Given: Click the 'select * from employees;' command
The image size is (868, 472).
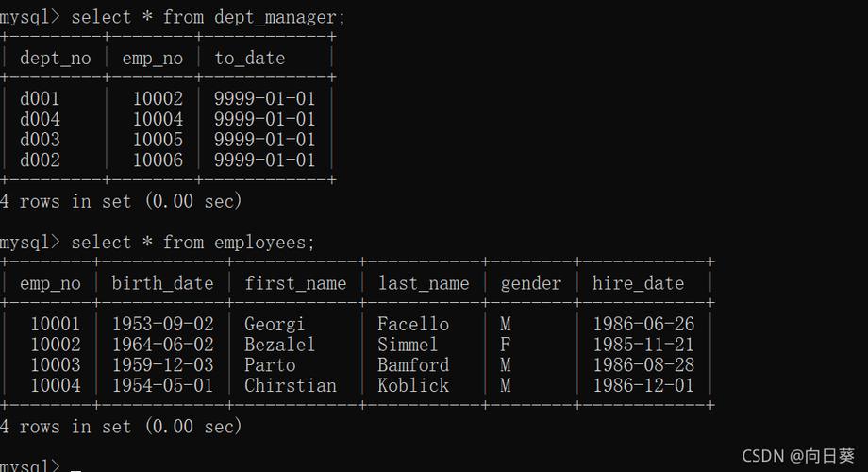Looking at the screenshot, I should (x=192, y=243).
